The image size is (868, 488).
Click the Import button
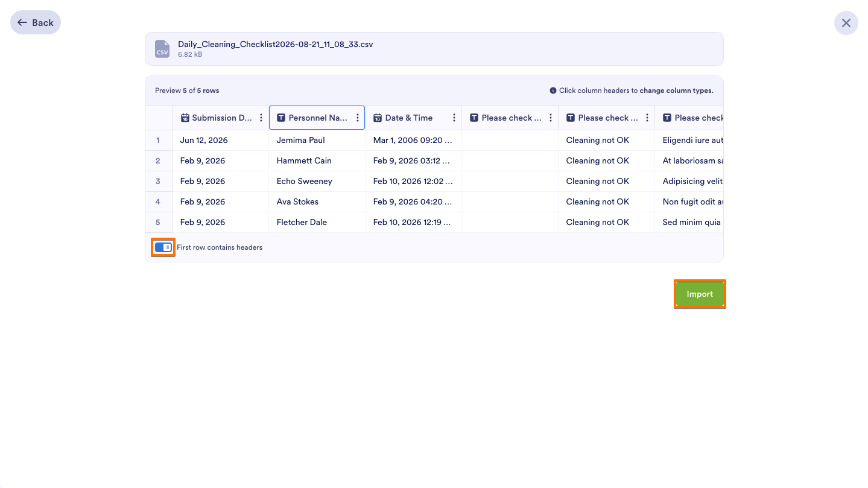click(700, 294)
